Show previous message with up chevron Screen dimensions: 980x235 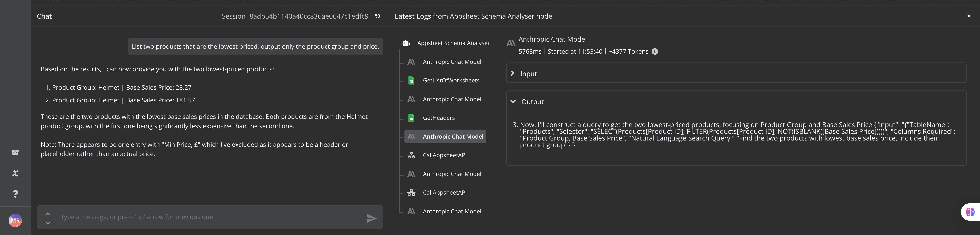click(48, 214)
